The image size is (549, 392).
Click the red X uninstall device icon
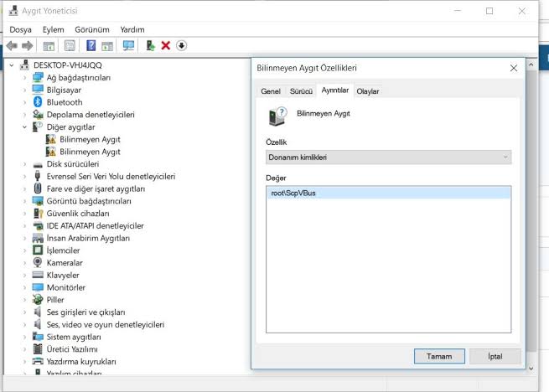pos(166,45)
